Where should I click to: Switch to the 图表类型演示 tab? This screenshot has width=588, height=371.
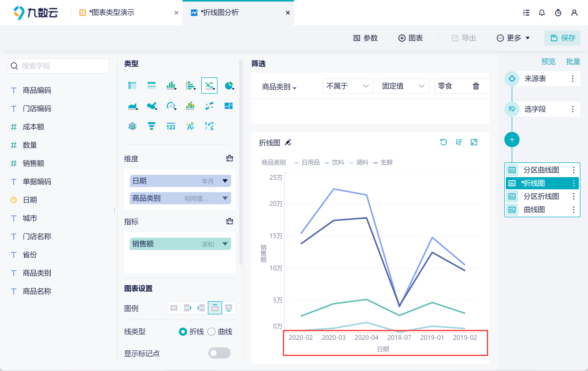point(112,13)
